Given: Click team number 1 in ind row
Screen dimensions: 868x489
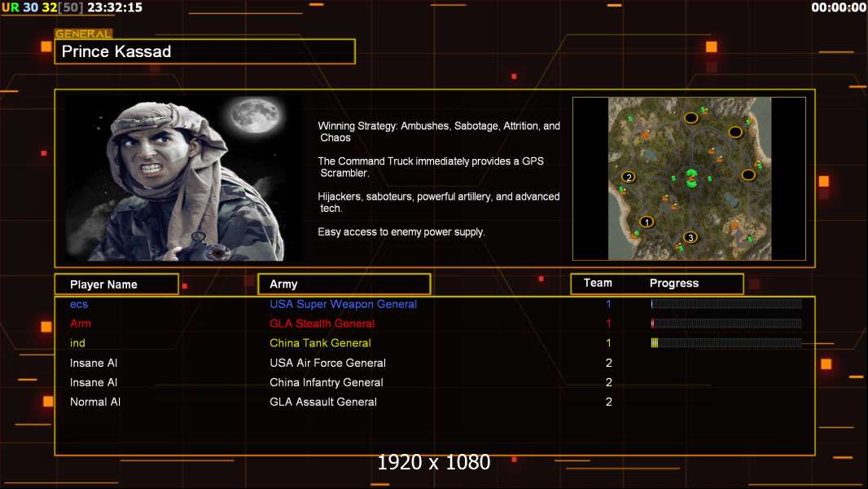Looking at the screenshot, I should tap(608, 343).
